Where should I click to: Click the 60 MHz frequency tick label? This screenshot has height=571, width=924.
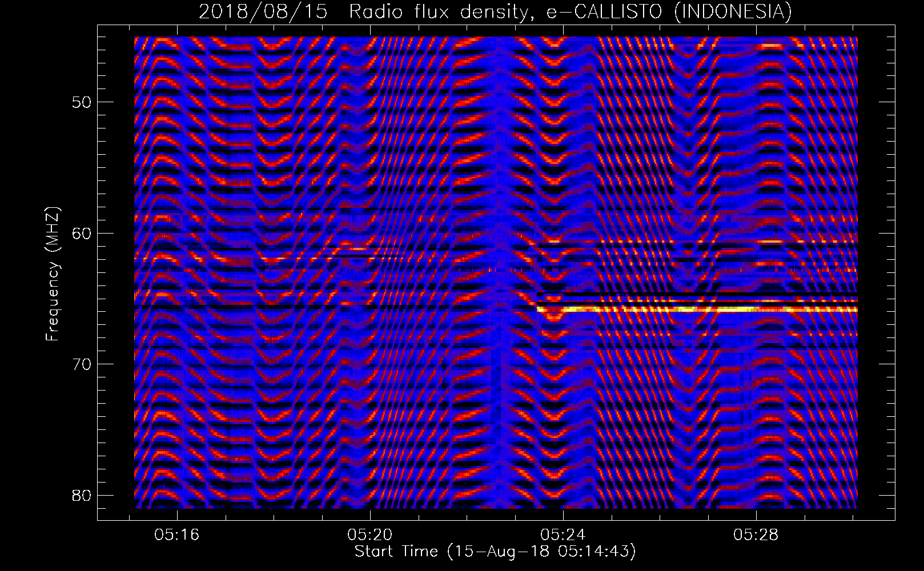point(83,234)
